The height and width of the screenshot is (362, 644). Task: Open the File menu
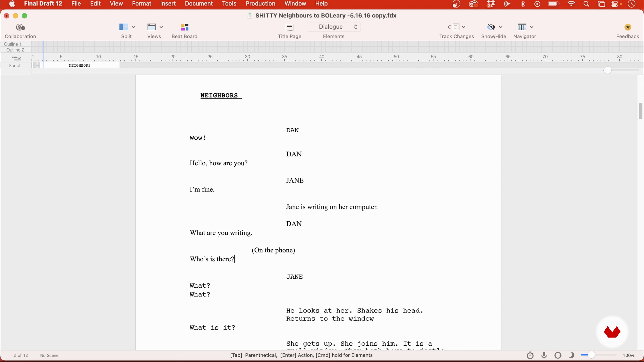pyautogui.click(x=76, y=4)
